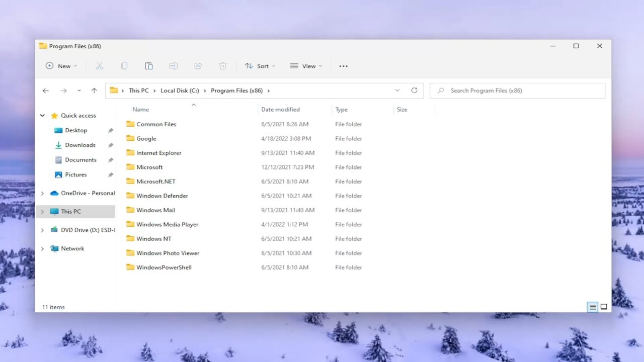This screenshot has width=644, height=362.
Task: Switch to large thumbnails view icon in status bar
Action: click(x=604, y=307)
